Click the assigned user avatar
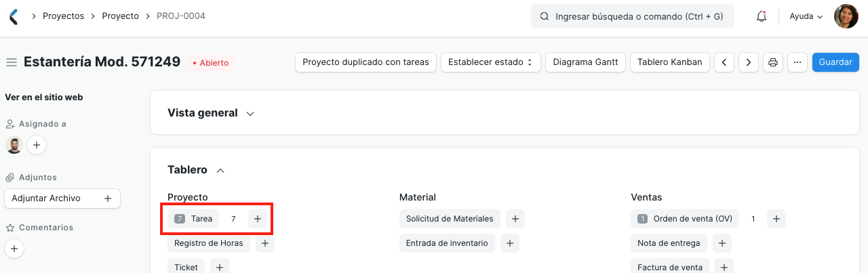This screenshot has height=273, width=868. pyautogui.click(x=14, y=145)
